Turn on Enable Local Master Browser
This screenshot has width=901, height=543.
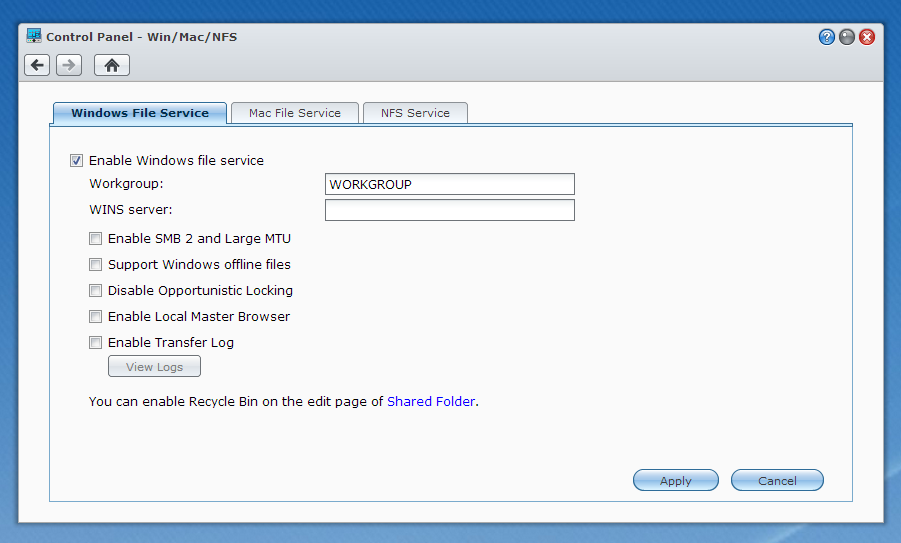[95, 317]
